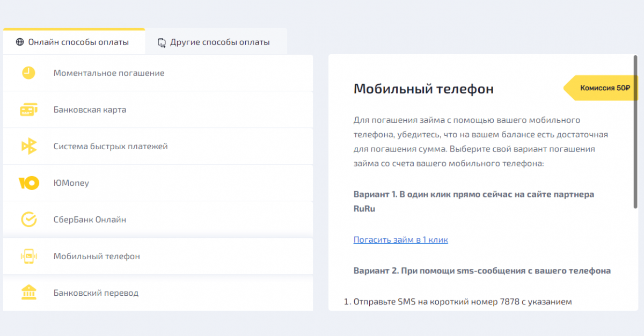644x336 pixels.
Task: Click the Вариант 1 RuRu partner text
Action: [x=474, y=201]
